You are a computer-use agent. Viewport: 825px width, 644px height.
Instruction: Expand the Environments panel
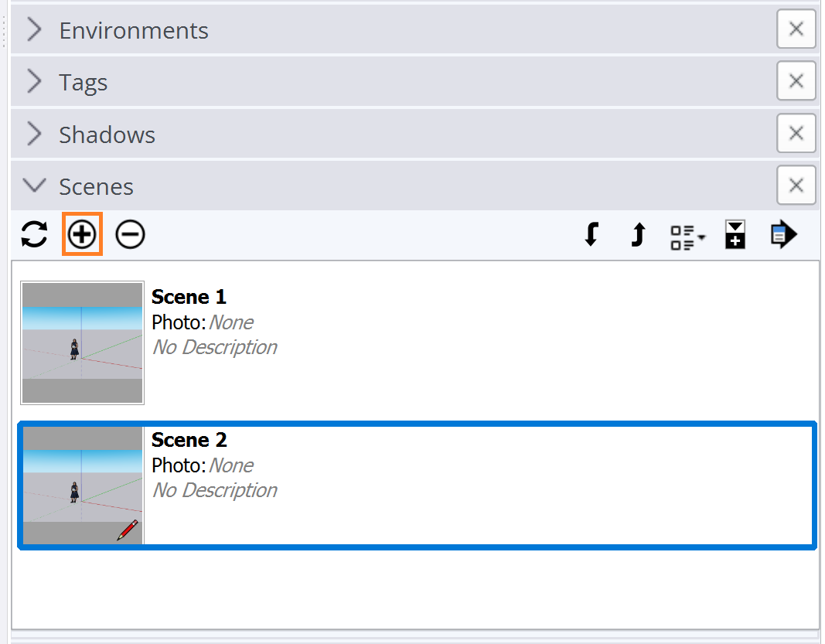(x=34, y=29)
